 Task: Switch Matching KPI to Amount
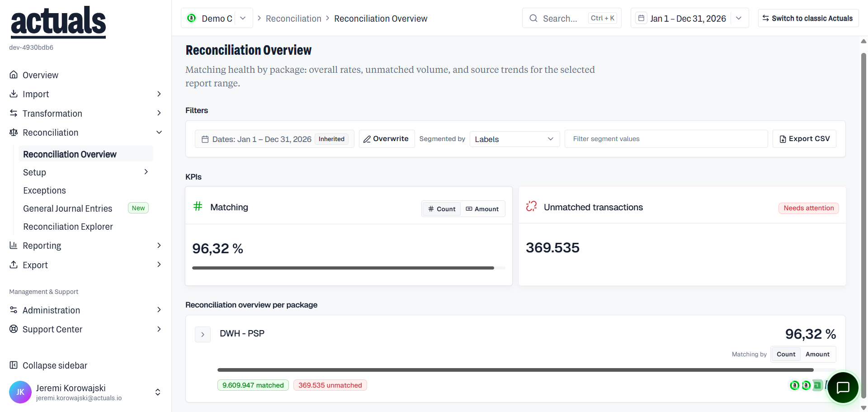482,209
